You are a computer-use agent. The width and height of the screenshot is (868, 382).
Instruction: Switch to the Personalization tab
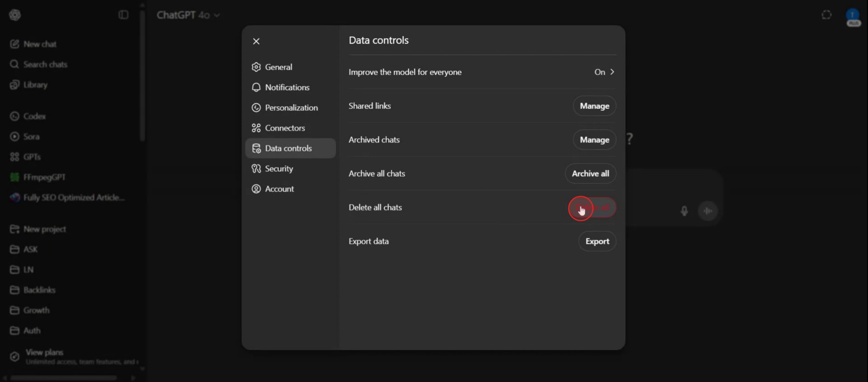290,108
